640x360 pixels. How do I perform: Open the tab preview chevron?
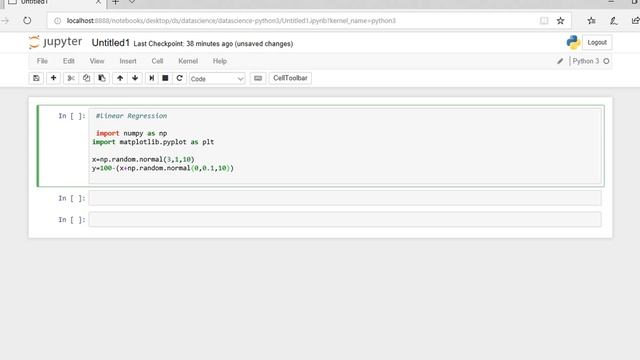(x=132, y=2)
